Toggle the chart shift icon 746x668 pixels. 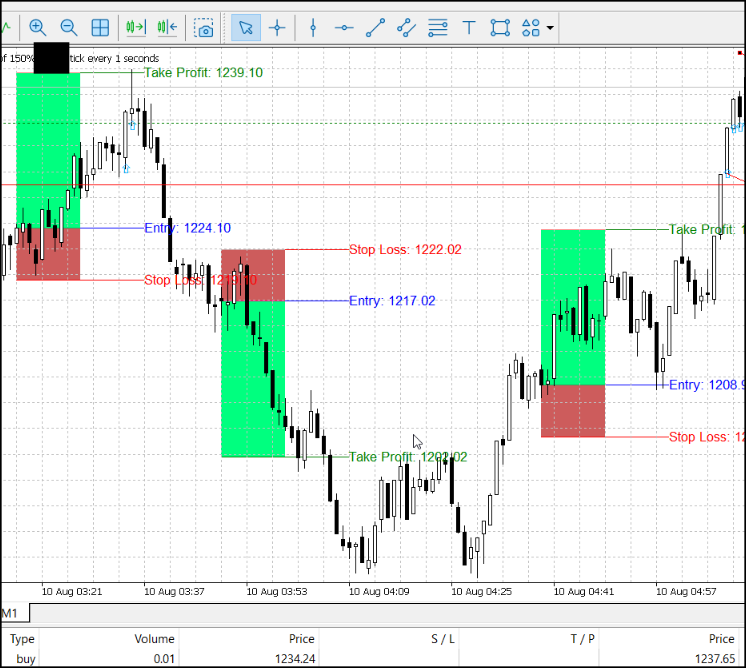point(167,27)
